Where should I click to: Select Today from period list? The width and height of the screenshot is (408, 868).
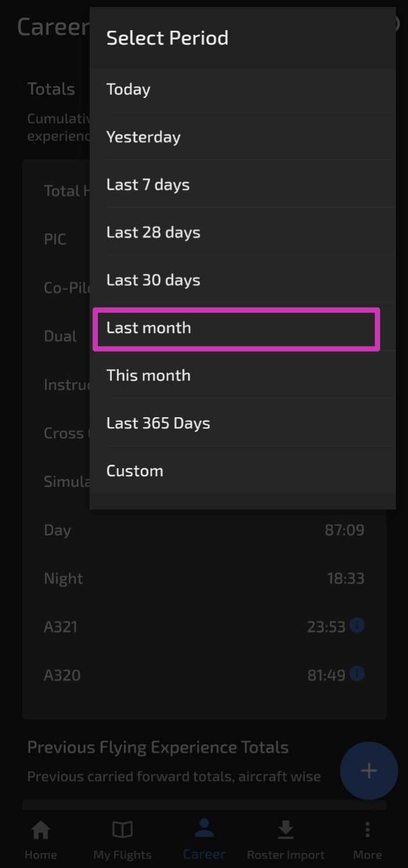(243, 89)
